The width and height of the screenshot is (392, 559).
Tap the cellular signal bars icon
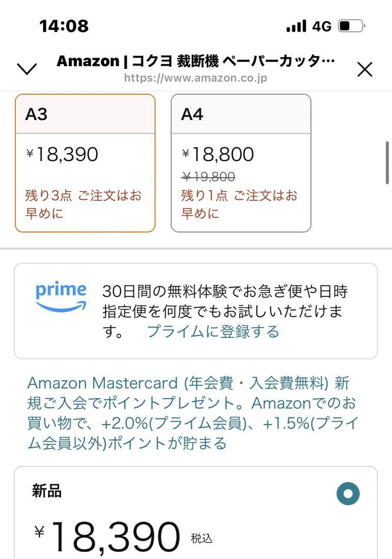click(x=296, y=26)
